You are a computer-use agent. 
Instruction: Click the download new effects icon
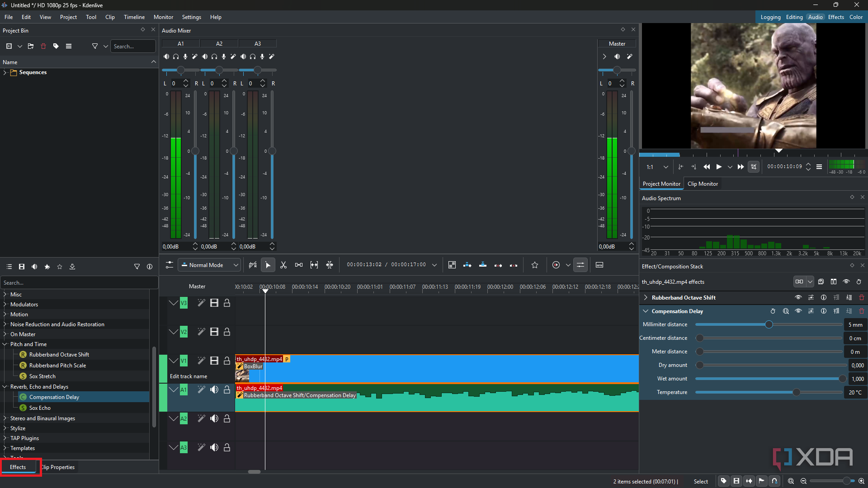[72, 267]
